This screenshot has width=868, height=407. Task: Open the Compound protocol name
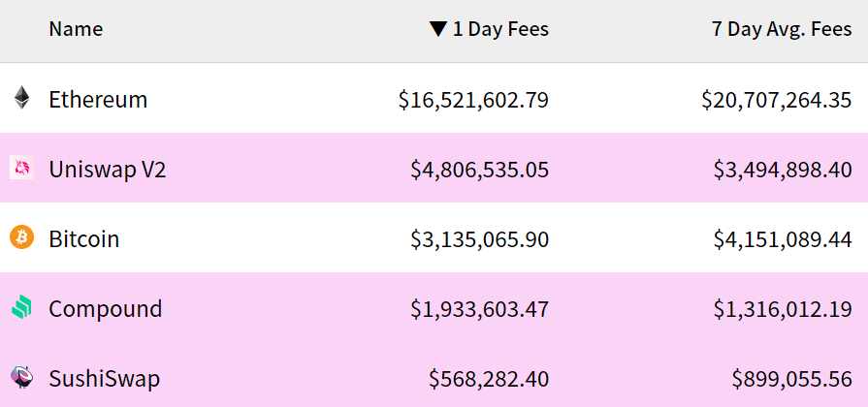(x=105, y=308)
